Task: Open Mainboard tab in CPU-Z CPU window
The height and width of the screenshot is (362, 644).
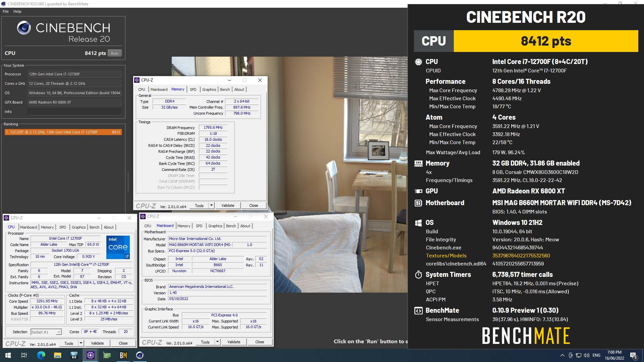Action: (29, 227)
